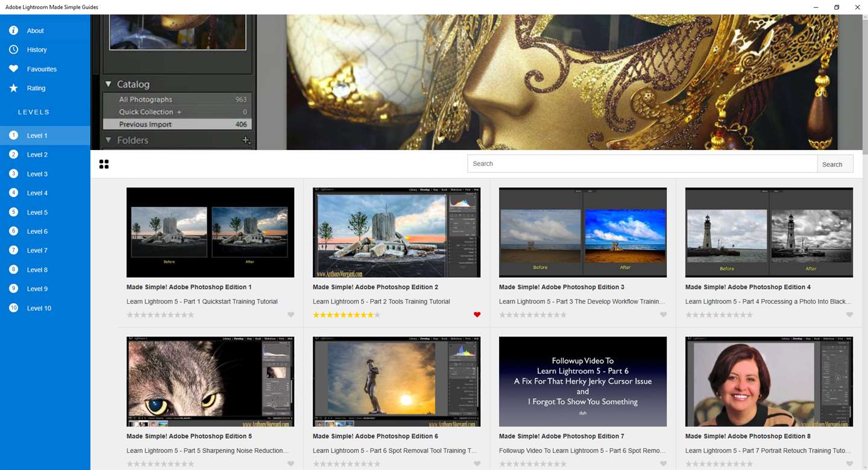Favourite Edition 8 with its heart

[849, 464]
